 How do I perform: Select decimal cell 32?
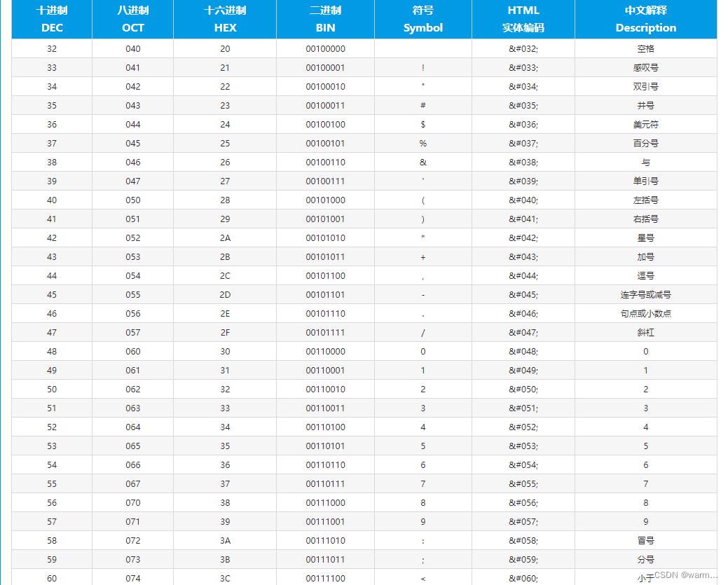pyautogui.click(x=52, y=49)
